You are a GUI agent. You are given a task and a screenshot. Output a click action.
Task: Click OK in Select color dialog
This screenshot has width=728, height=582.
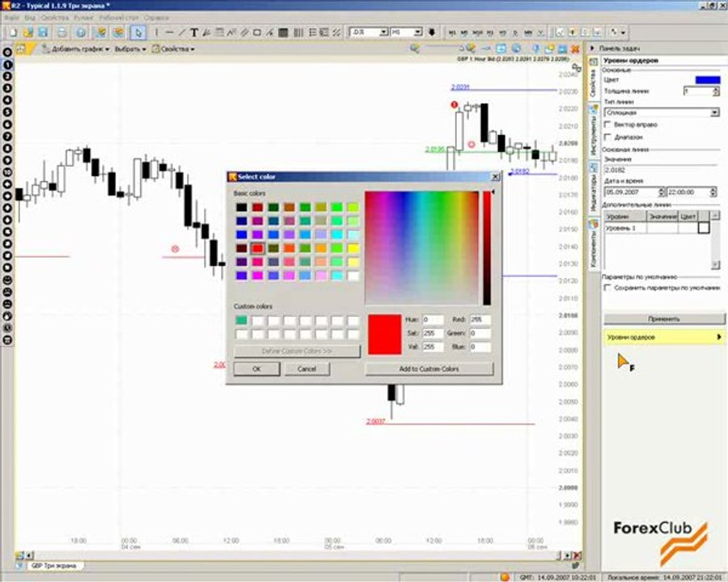click(256, 369)
